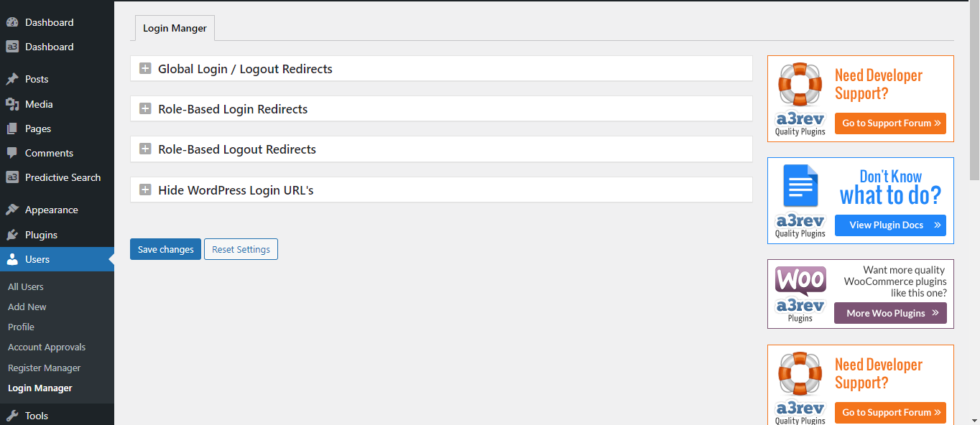Click the Comments speech bubble icon
The image size is (980, 425).
(x=12, y=153)
